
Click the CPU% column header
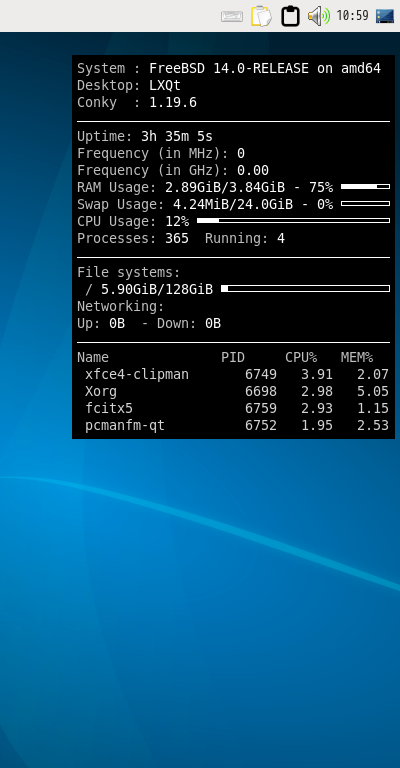tap(301, 357)
